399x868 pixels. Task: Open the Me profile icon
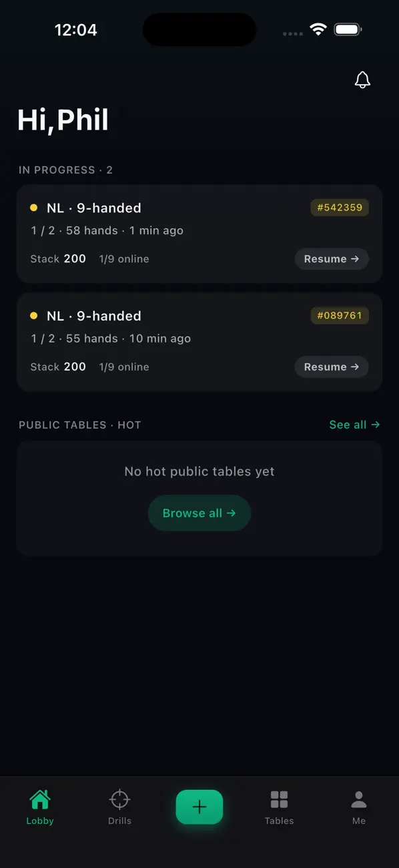[x=359, y=799]
